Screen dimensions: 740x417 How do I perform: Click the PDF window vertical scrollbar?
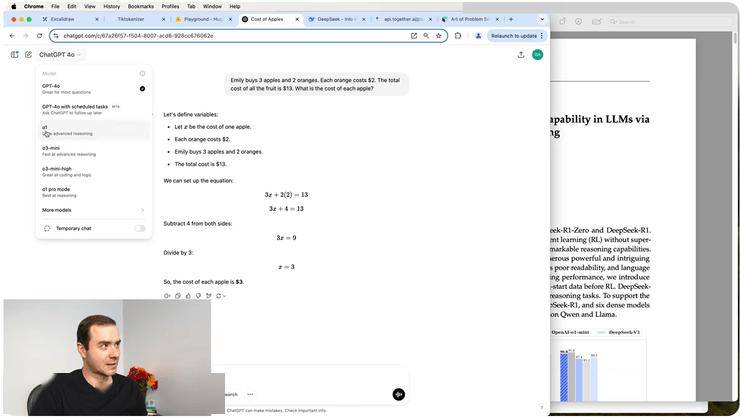coord(734,38)
